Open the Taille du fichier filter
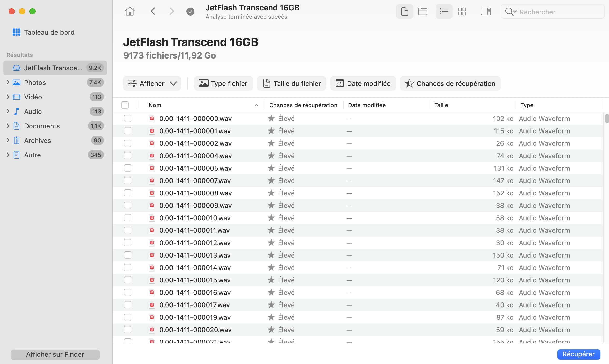Screen dimensions: 609x364 pyautogui.click(x=292, y=83)
